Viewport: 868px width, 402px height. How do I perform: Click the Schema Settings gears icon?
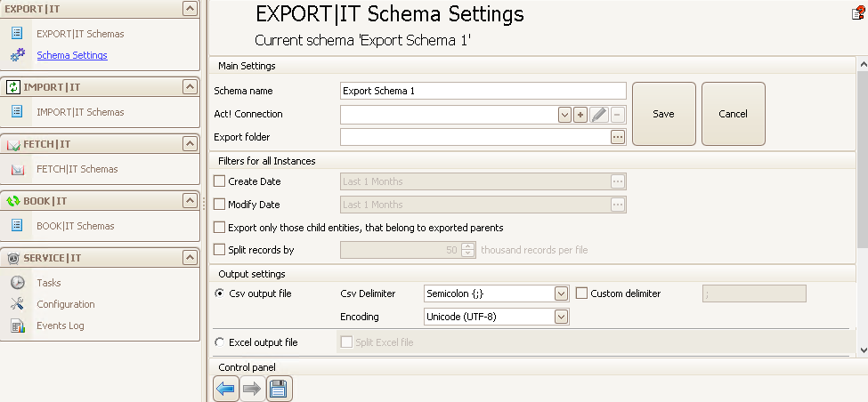(x=18, y=55)
